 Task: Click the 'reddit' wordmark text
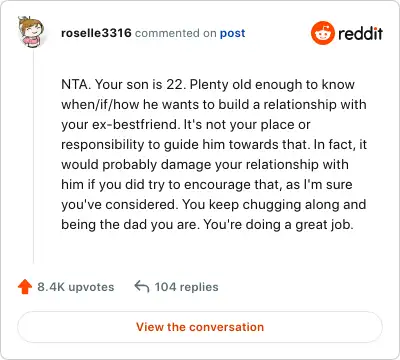point(360,33)
